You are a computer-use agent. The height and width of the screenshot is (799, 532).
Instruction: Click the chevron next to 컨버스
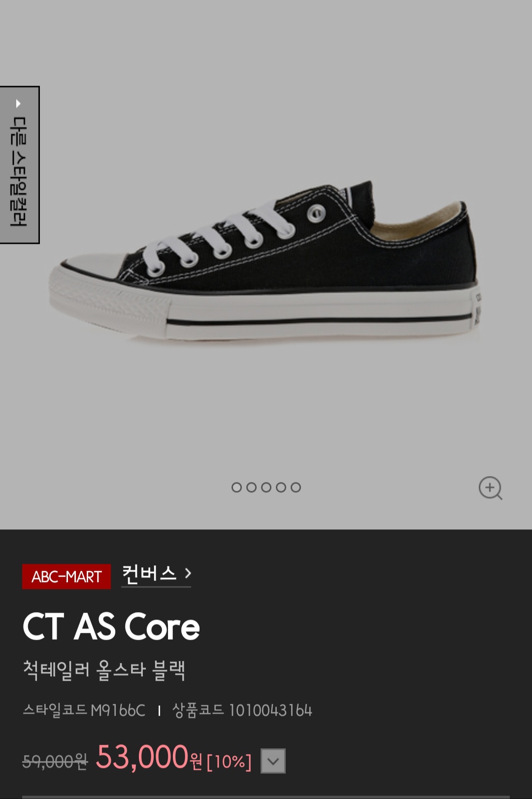188,573
